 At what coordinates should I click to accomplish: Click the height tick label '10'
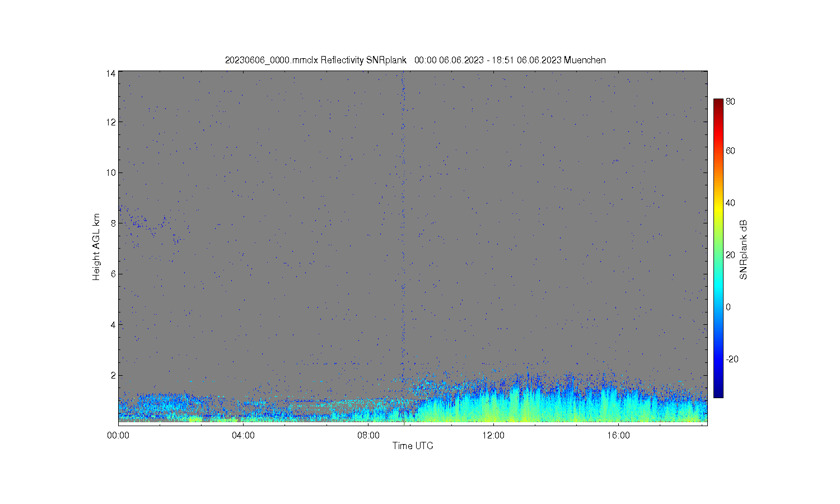click(111, 172)
